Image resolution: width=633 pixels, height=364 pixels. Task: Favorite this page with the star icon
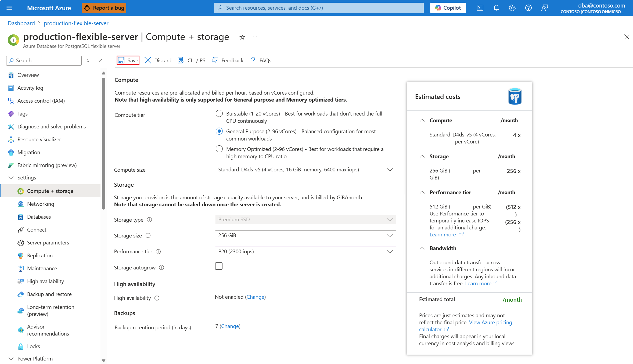coord(242,37)
